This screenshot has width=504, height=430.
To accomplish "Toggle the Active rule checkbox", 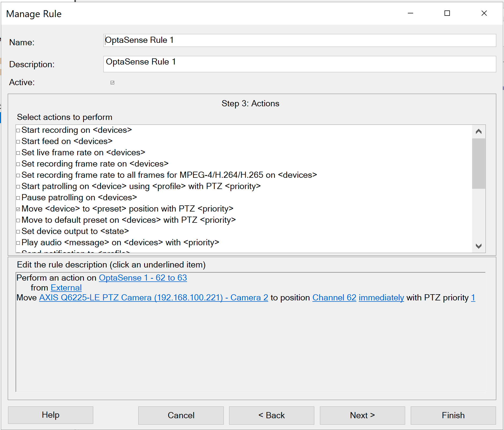I will [x=113, y=82].
